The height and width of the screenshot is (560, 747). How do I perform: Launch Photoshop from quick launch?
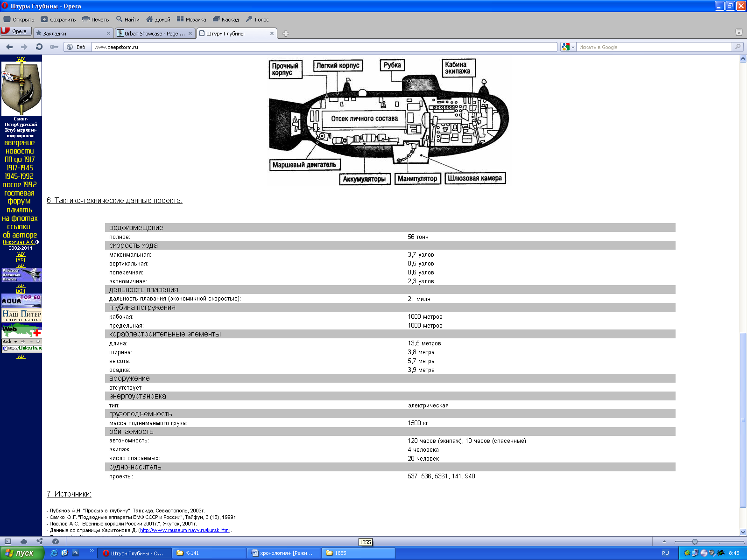(75, 553)
